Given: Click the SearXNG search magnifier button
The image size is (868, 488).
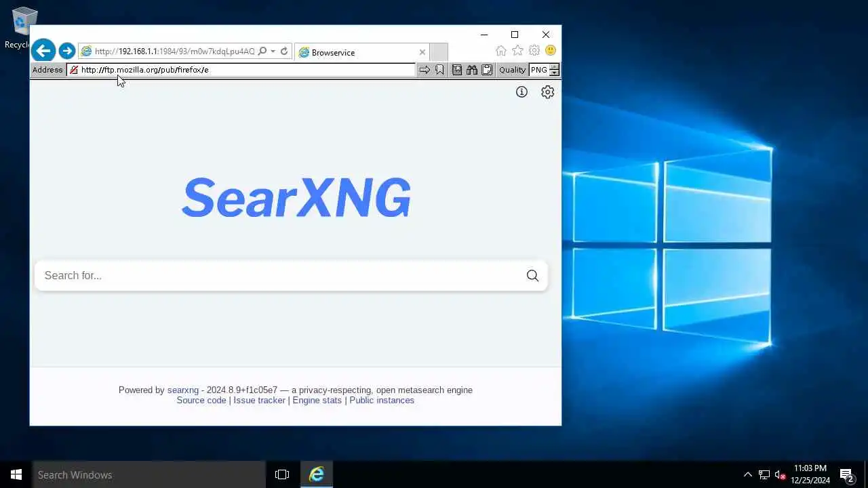Looking at the screenshot, I should [532, 275].
